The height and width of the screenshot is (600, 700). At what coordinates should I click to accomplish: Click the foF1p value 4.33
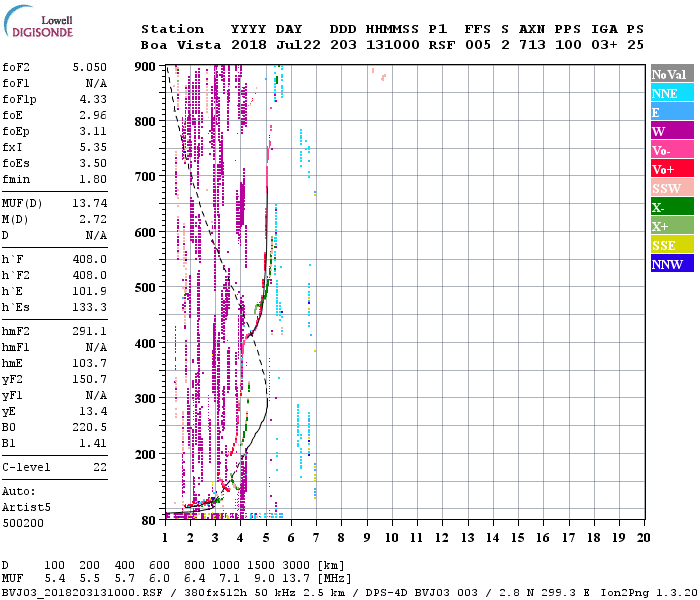[x=93, y=99]
